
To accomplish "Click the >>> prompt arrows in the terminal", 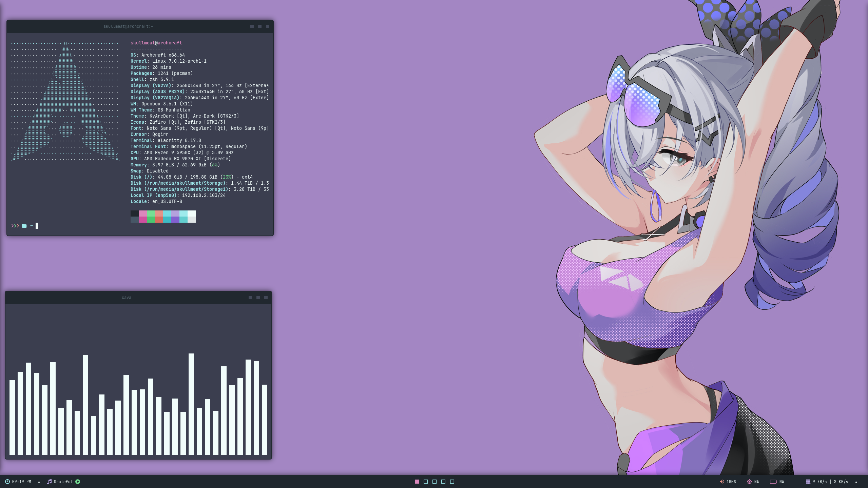I will click(15, 226).
